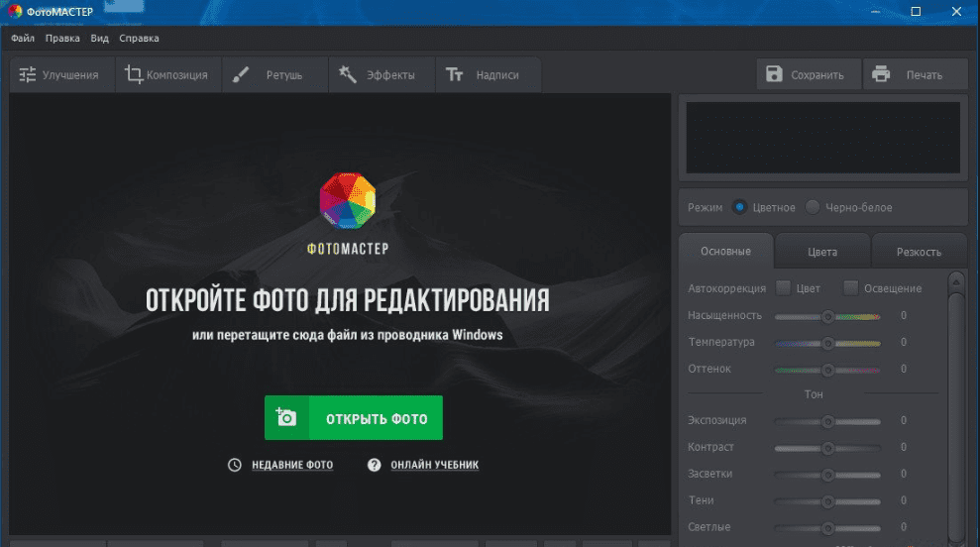The height and width of the screenshot is (547, 980).
Task: Switch to the Цвета tab
Action: pos(821,252)
